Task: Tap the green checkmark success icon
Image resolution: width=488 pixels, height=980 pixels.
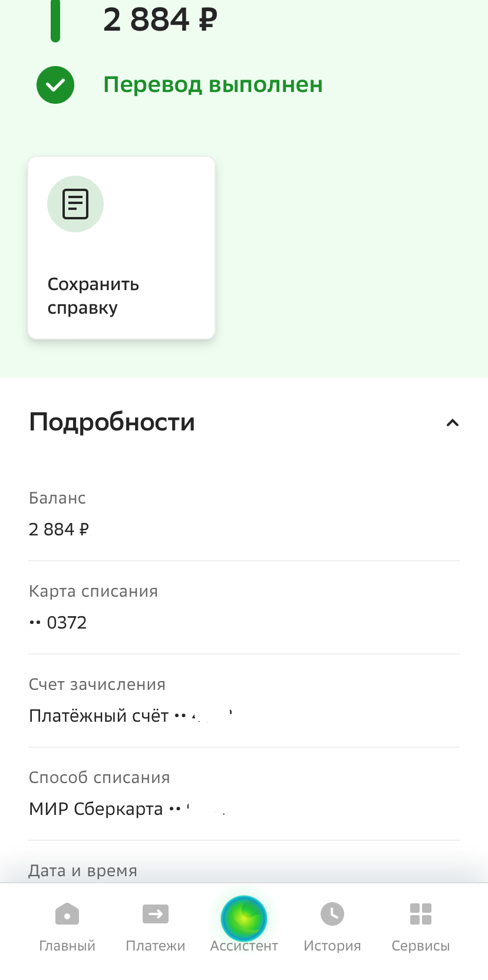Action: 55,85
